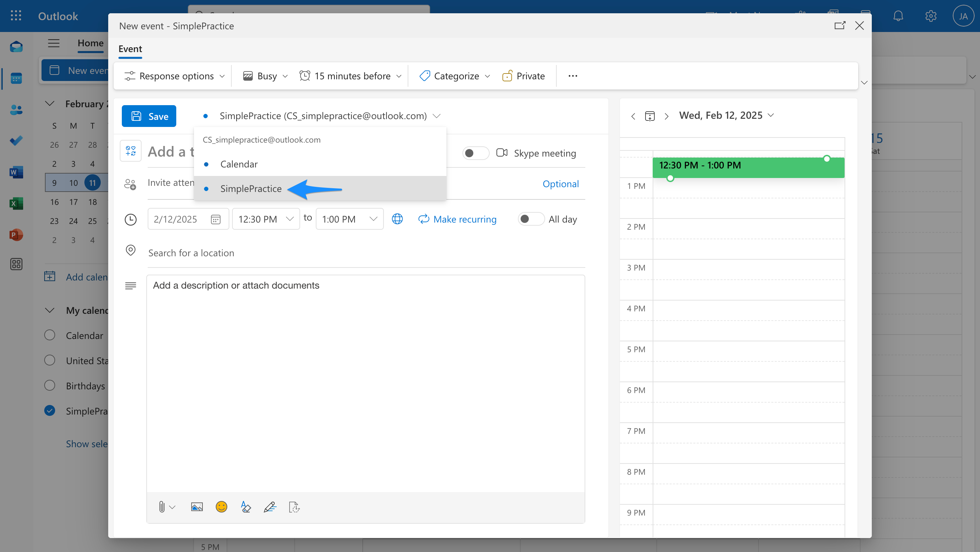Image resolution: width=980 pixels, height=552 pixels.
Task: Open the draw/ink pen tool
Action: pyautogui.click(x=270, y=507)
